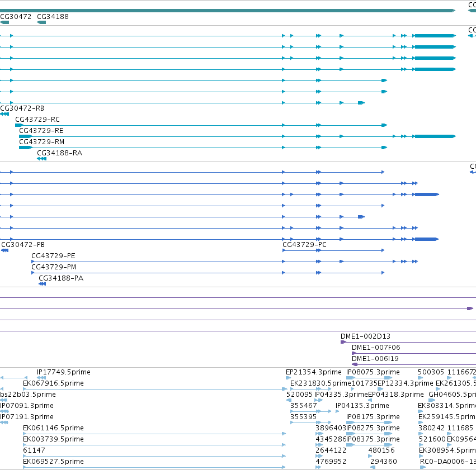The image size is (476, 470).
Task: Click arrow glyph beneath CG34188-RA label
Action: (41, 159)
